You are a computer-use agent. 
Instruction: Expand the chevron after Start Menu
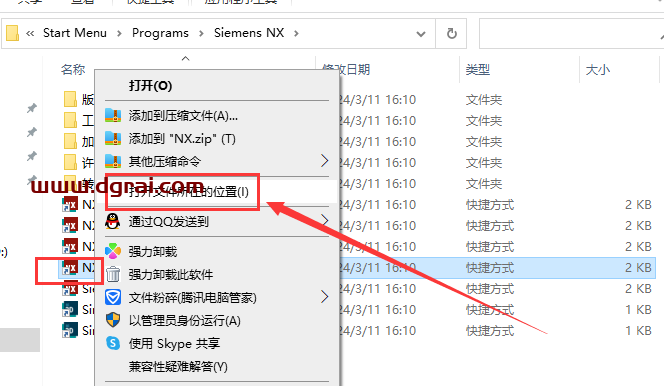click(x=119, y=33)
